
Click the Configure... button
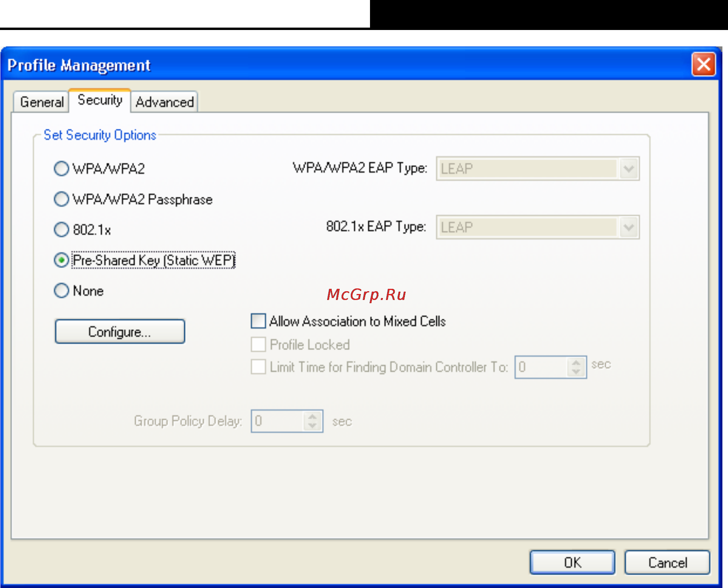pyautogui.click(x=120, y=332)
